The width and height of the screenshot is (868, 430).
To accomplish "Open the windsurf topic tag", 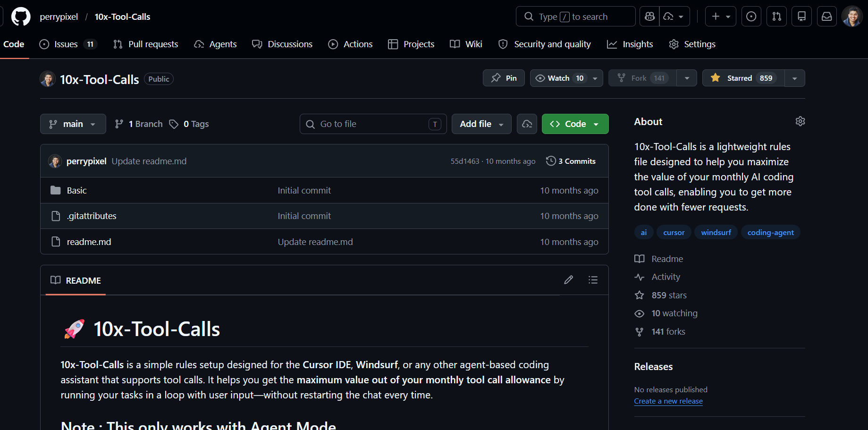I will click(716, 232).
